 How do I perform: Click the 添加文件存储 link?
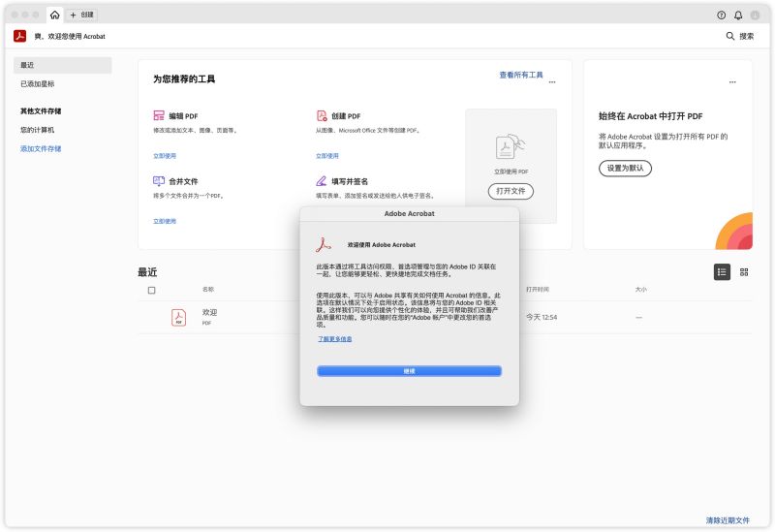pos(41,149)
